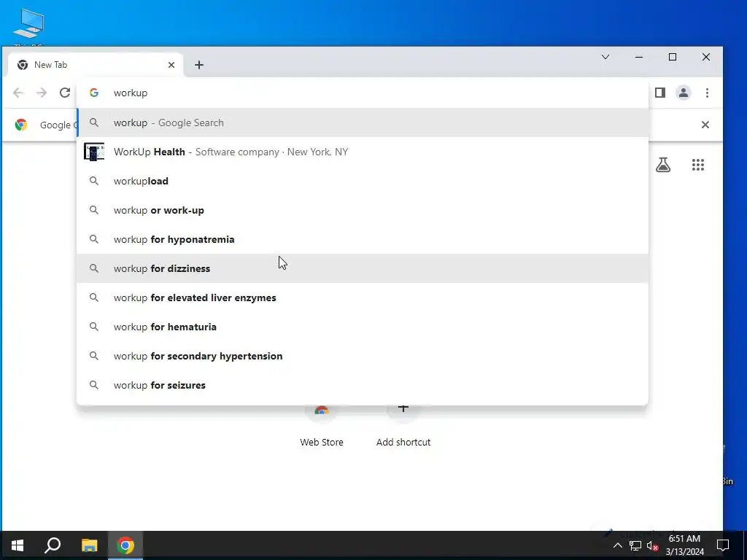Open the Web Store shortcut
This screenshot has height=560, width=747.
[322, 426]
